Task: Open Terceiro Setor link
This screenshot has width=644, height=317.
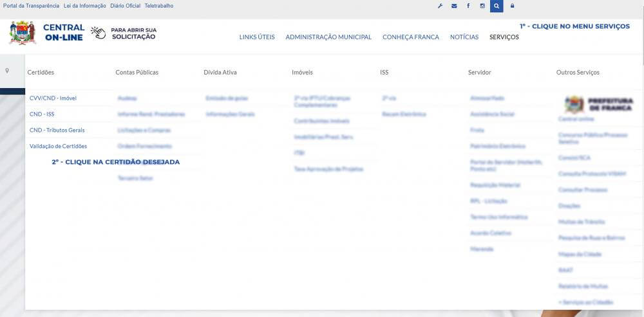Action: pos(135,178)
